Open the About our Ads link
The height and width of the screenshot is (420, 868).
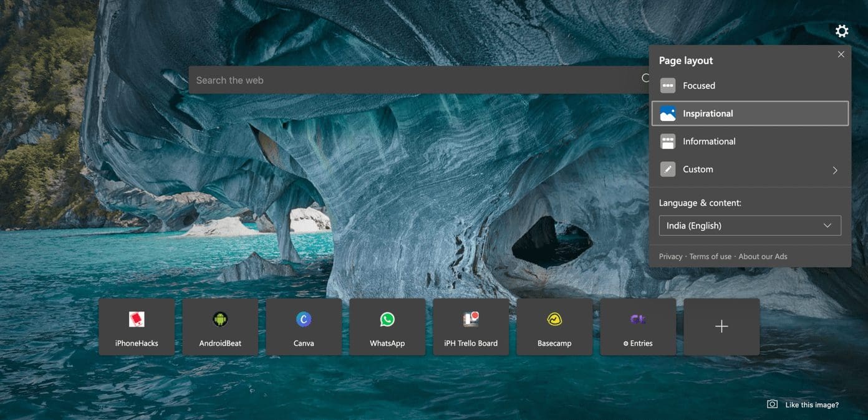tap(763, 257)
